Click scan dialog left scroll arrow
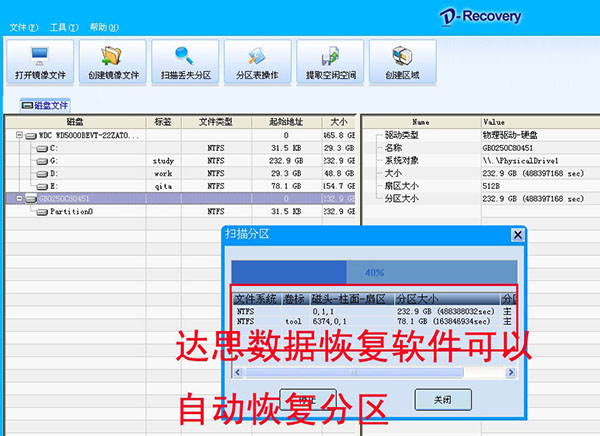Screen dimensions: 600x436 click(238, 372)
